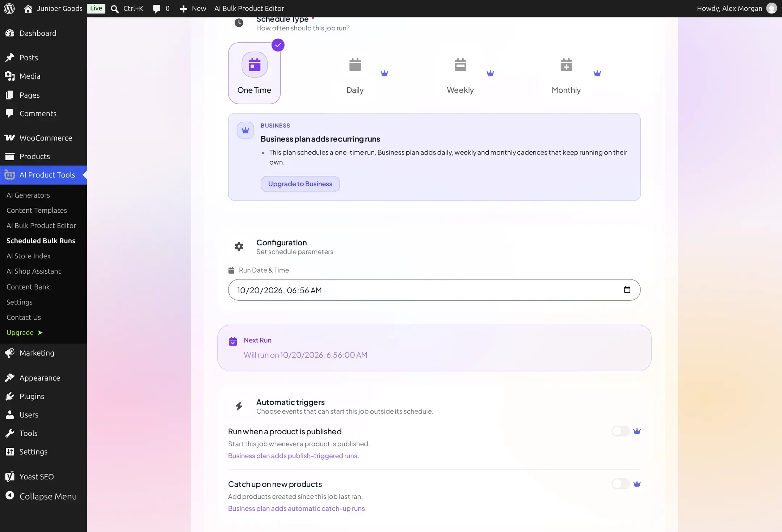Click the green Upgrade link
The image size is (782, 532).
point(25,333)
